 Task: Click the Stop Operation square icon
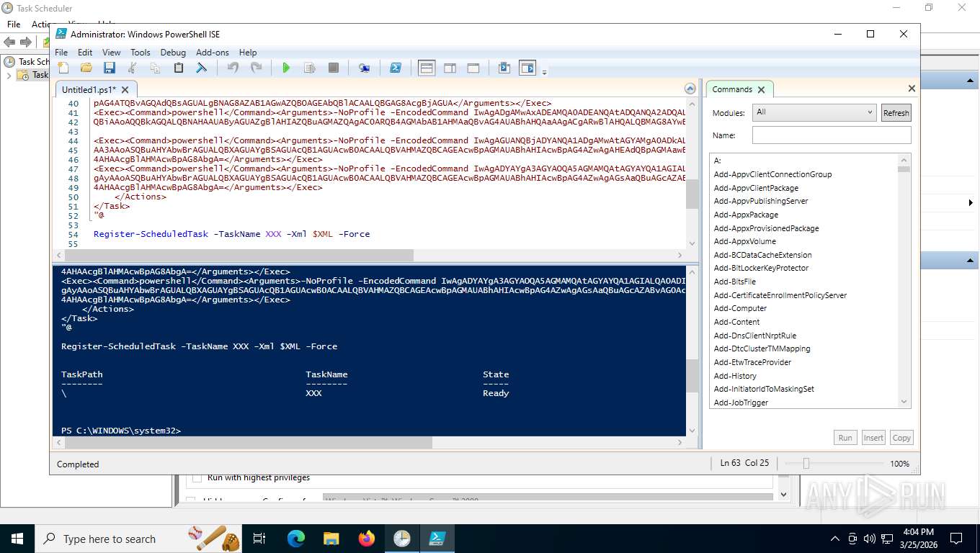(333, 68)
